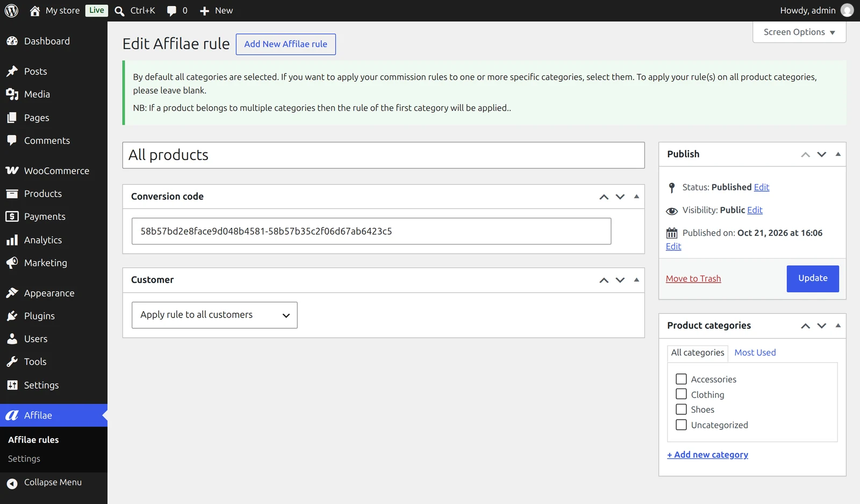The width and height of the screenshot is (860, 504).
Task: Open the Apply rule to all customers dropdown
Action: click(x=214, y=315)
